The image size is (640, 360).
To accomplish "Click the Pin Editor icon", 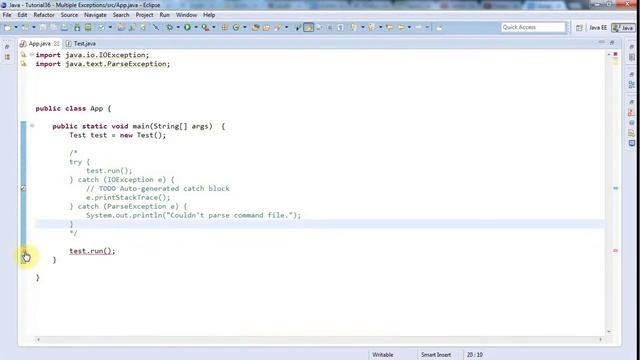I will pos(439,28).
